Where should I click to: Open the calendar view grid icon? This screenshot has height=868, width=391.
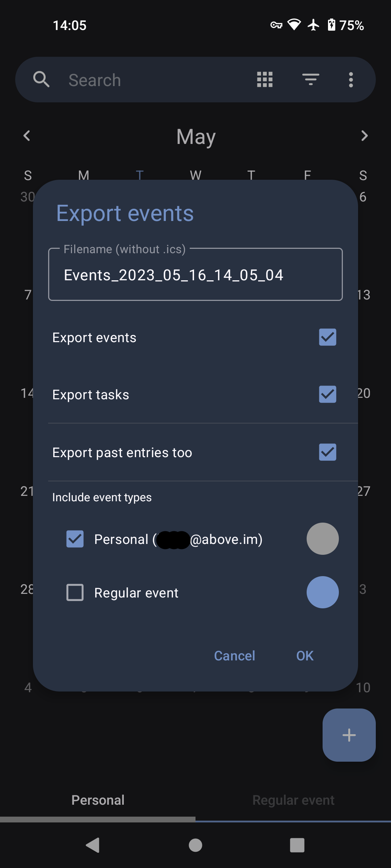click(265, 79)
